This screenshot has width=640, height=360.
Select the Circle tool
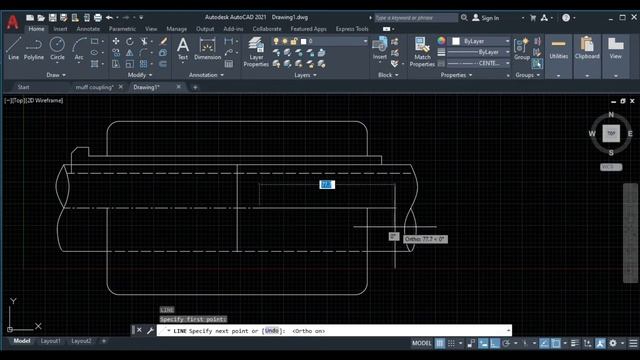pyautogui.click(x=57, y=49)
